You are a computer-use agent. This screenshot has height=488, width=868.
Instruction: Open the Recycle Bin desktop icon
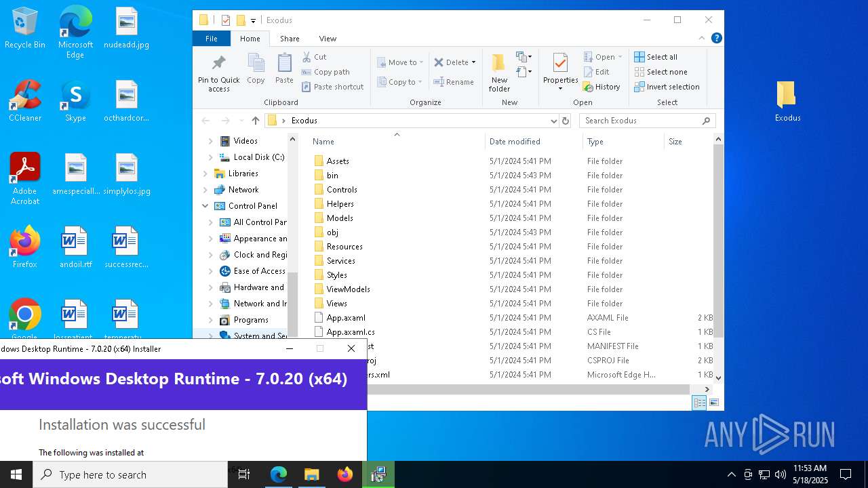pyautogui.click(x=25, y=28)
